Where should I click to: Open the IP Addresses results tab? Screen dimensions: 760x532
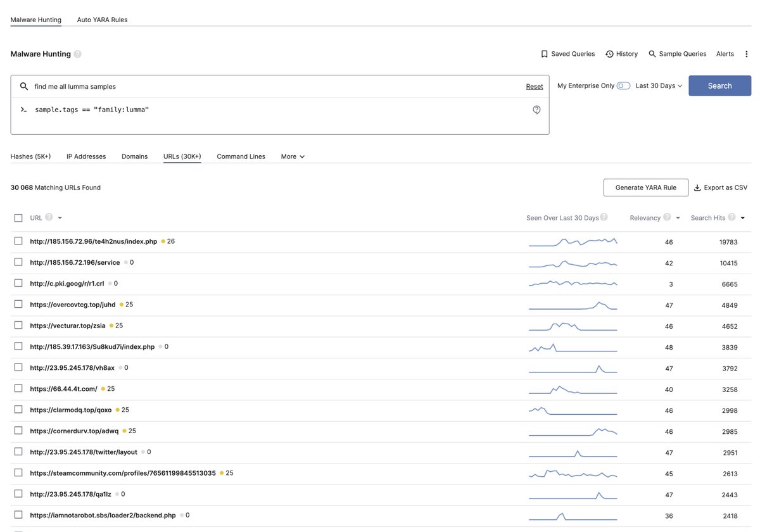click(x=86, y=156)
